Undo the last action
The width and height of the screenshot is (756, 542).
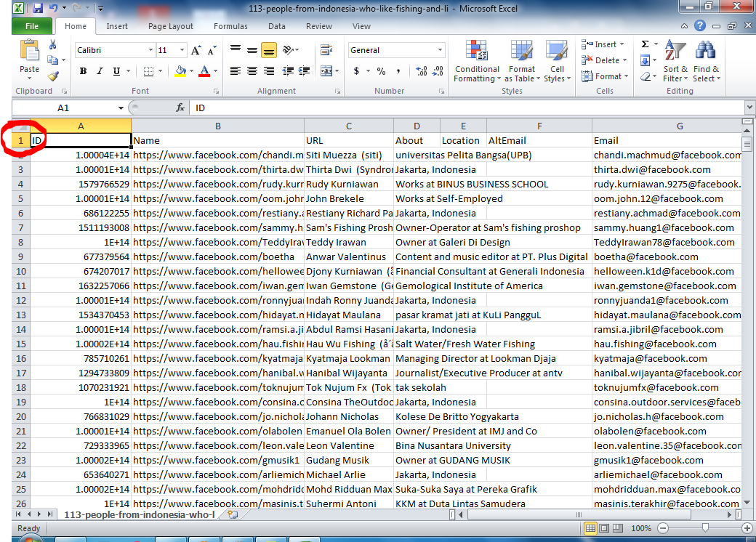tap(53, 8)
